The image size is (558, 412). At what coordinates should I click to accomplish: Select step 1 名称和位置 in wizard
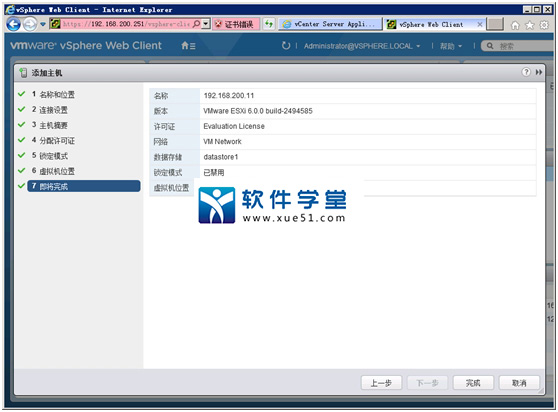[x=53, y=94]
